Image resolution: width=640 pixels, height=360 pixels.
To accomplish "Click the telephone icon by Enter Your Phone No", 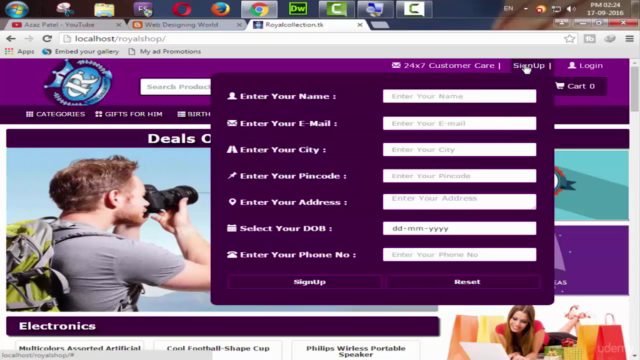I will pos(232,254).
